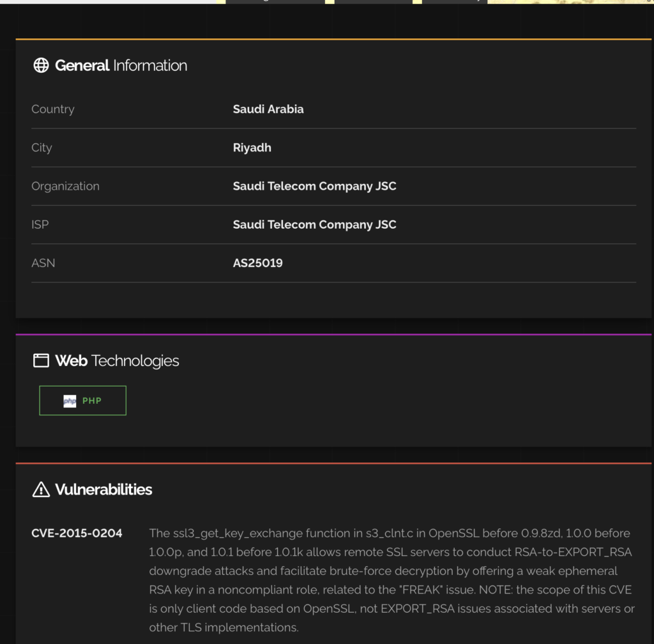Select the AS25019 ASN value
This screenshot has height=644, width=654.
[258, 263]
